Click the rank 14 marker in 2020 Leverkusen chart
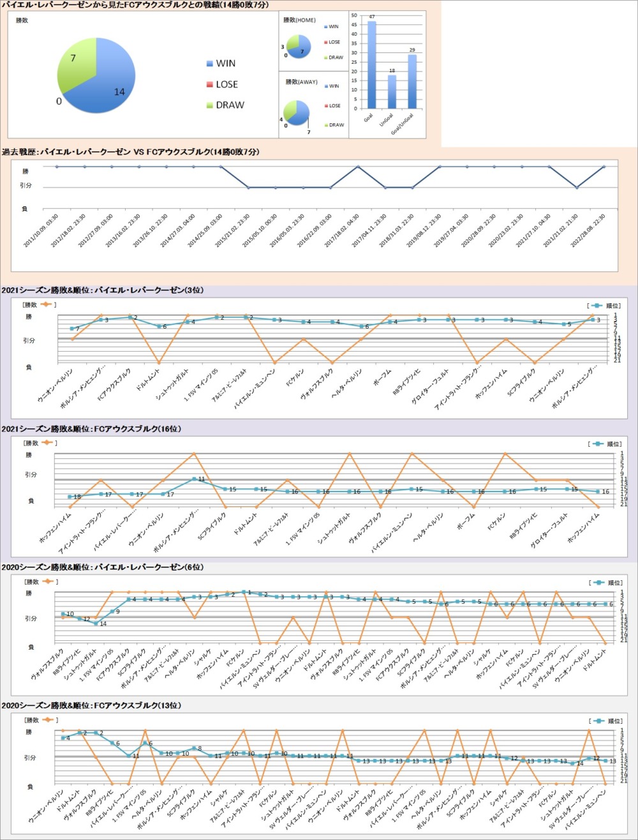Screen dimensions: 638x840 (x=96, y=623)
